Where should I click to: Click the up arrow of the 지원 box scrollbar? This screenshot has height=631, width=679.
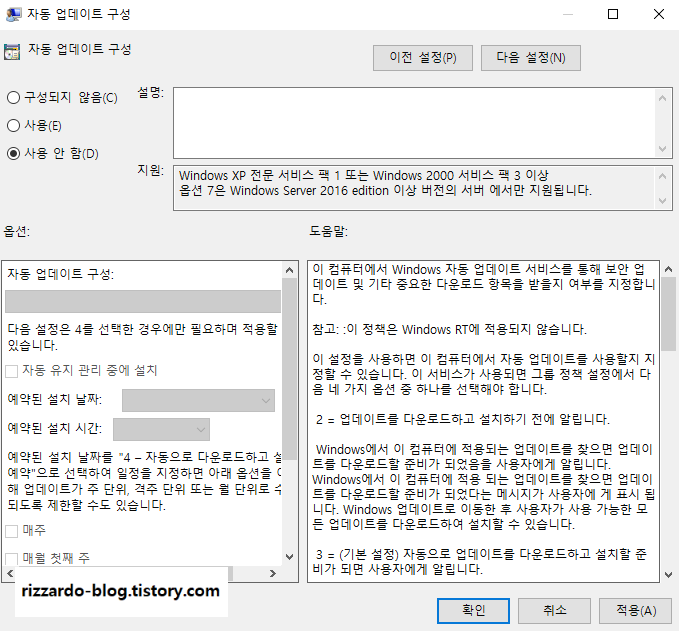pyautogui.click(x=663, y=176)
